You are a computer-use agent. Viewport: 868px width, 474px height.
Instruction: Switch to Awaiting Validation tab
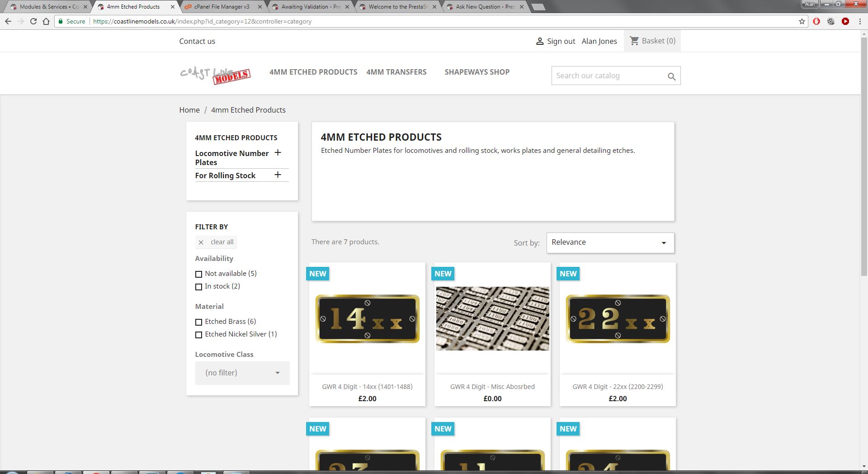click(309, 7)
